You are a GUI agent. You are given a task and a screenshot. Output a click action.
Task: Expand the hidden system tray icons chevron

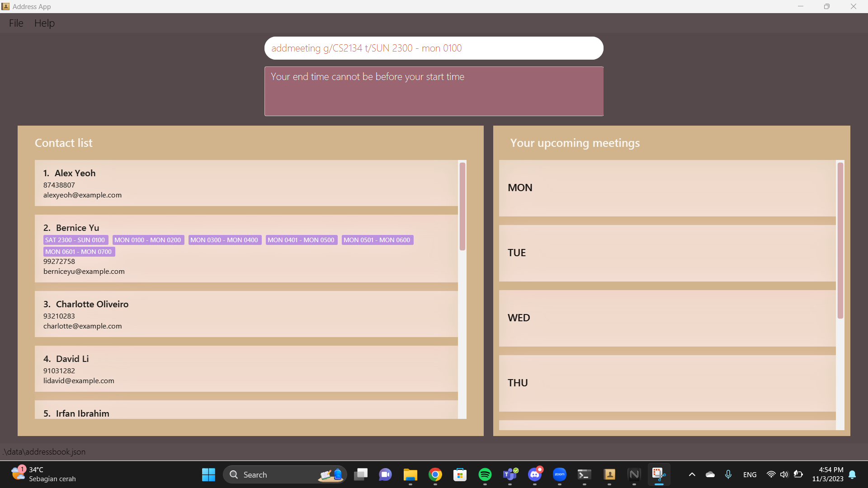tap(692, 474)
